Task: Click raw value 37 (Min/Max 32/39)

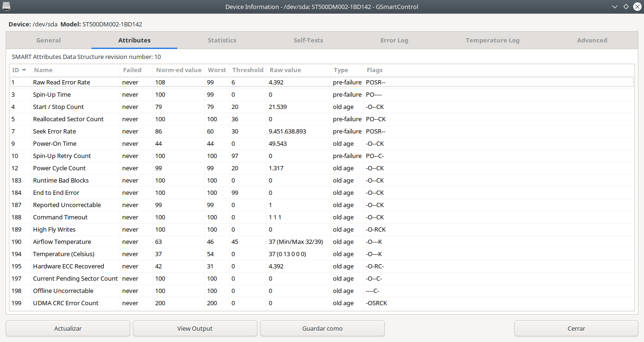Action: coord(296,242)
